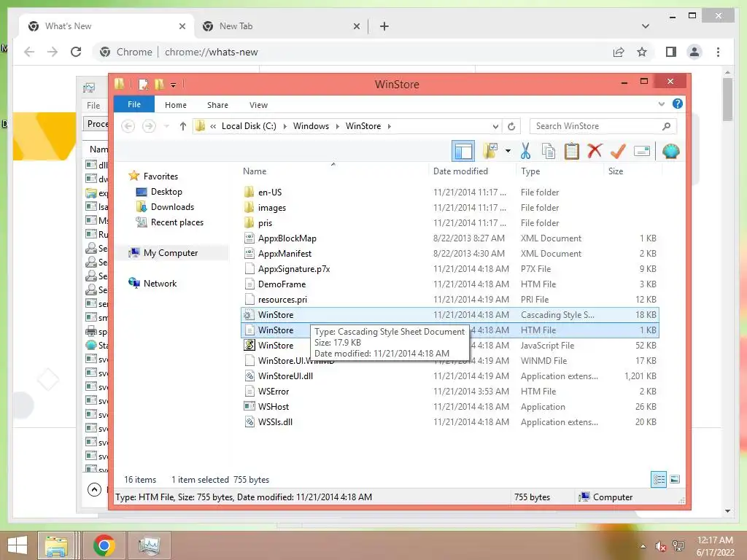Screen dimensions: 747x560
Task: Toggle the navigation pane layout button
Action: (463, 152)
